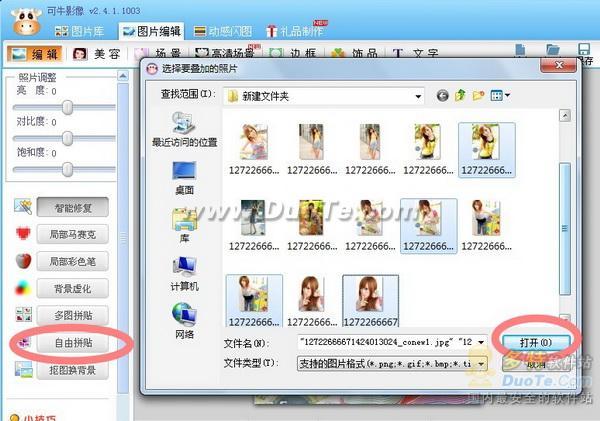Open 最近访问的位置 in the places sidebar

coord(184,129)
